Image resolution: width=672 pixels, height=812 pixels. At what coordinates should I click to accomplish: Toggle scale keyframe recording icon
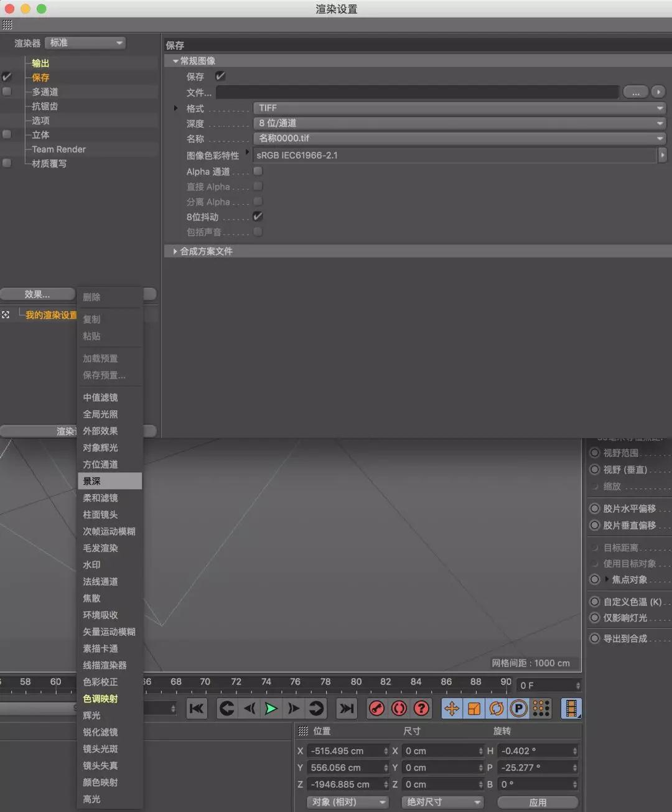[474, 708]
